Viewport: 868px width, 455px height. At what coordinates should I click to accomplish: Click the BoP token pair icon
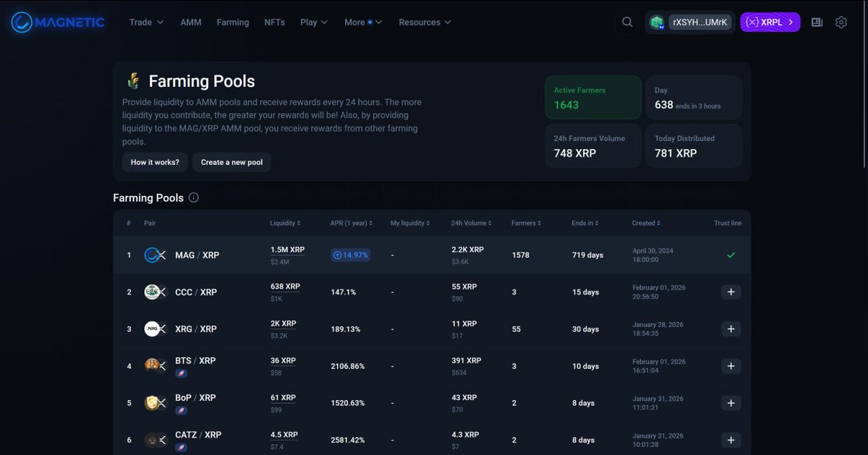coord(155,403)
